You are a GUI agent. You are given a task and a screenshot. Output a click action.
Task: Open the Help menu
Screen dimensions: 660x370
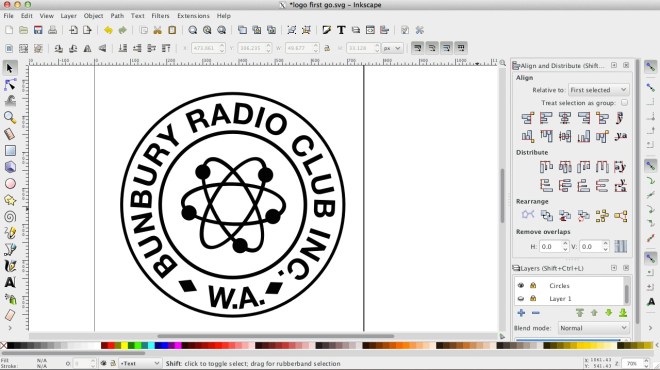pyautogui.click(x=224, y=16)
